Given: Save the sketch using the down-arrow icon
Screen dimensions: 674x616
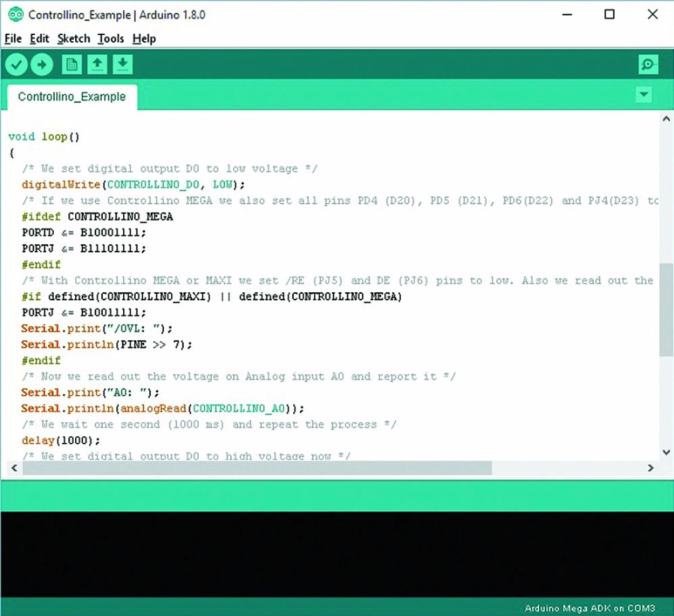Looking at the screenshot, I should pos(122,65).
